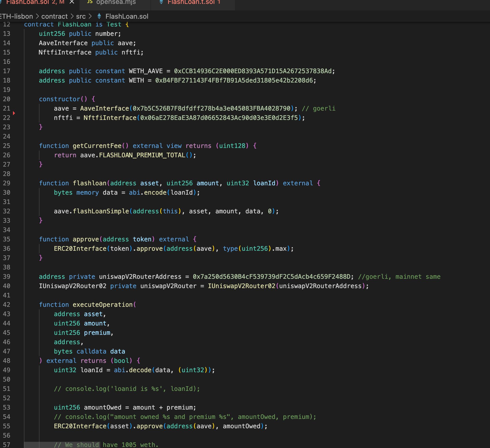Click the JS icon on opensea.mjs tab
490x448 pixels.
point(90,2)
